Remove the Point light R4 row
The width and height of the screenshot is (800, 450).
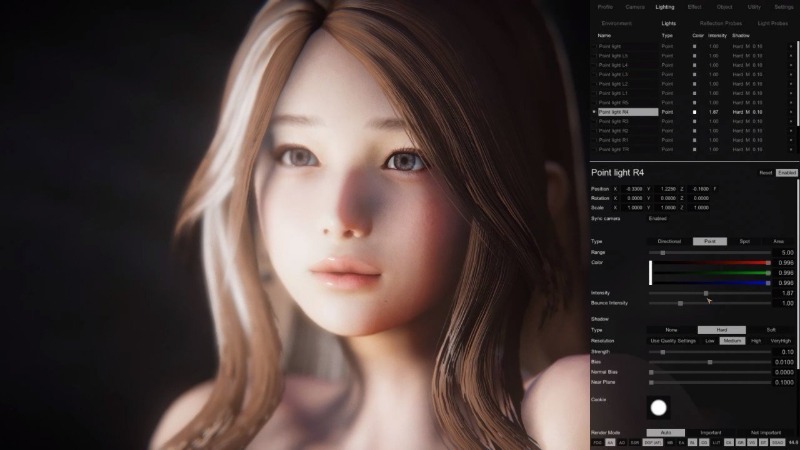[x=791, y=112]
